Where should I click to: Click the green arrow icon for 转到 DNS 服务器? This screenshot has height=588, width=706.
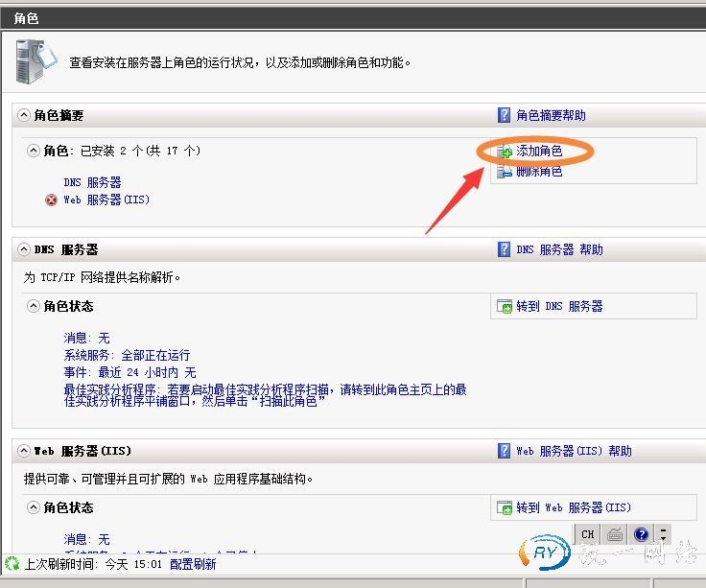(x=505, y=307)
